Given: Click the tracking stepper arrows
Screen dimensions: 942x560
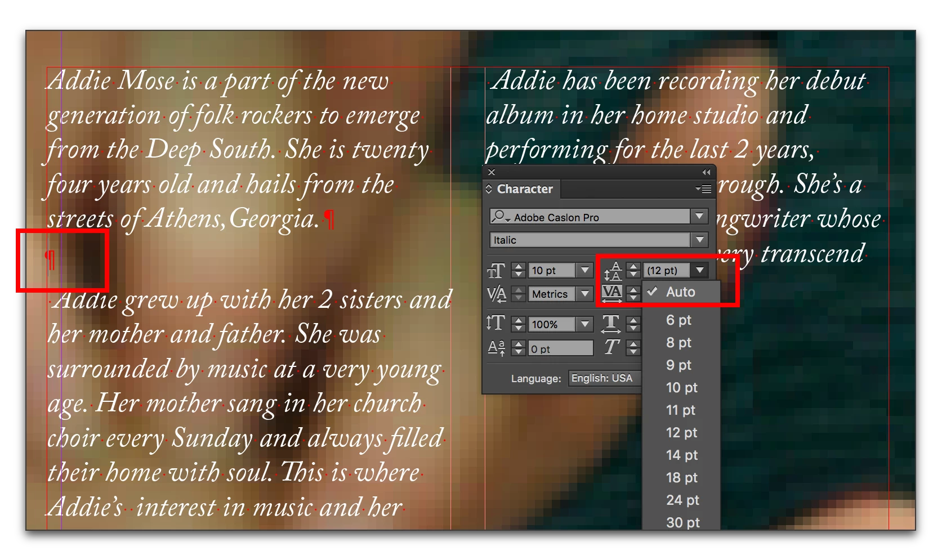Looking at the screenshot, I should click(x=633, y=294).
